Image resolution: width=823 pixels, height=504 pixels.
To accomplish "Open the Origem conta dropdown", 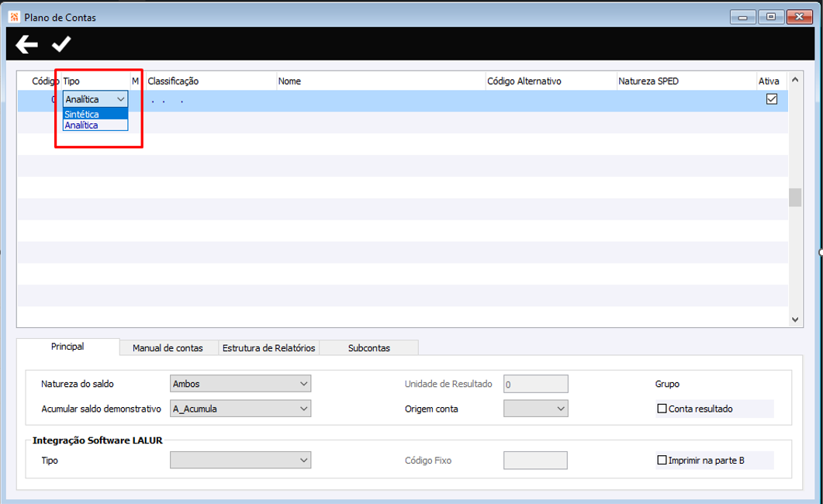I will tap(535, 409).
